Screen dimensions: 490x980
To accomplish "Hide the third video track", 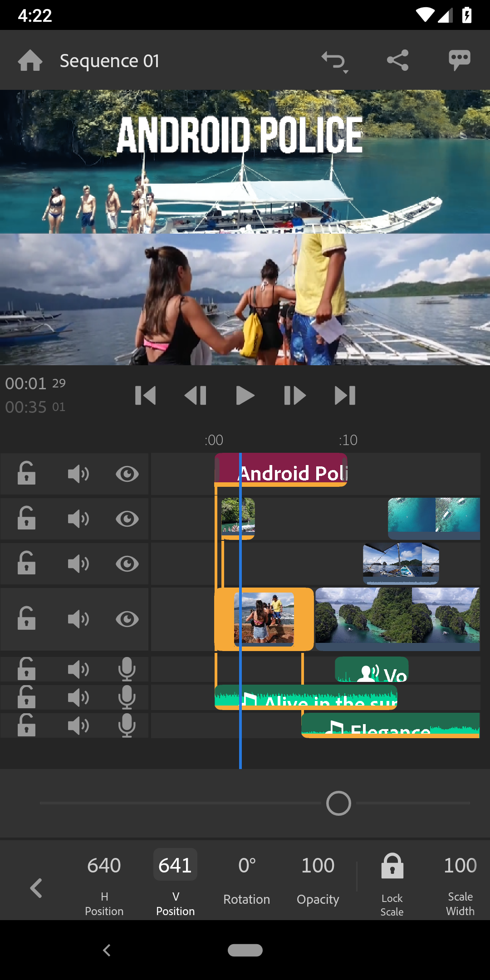I will (127, 563).
